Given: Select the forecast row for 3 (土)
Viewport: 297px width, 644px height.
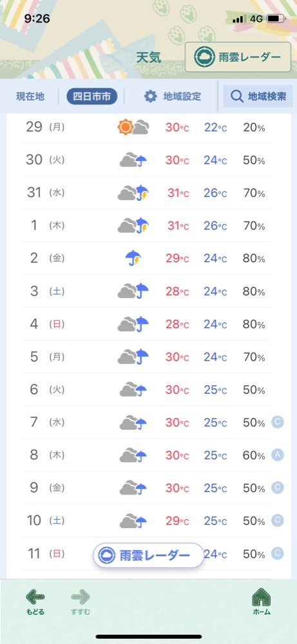Looking at the screenshot, I should [147, 291].
